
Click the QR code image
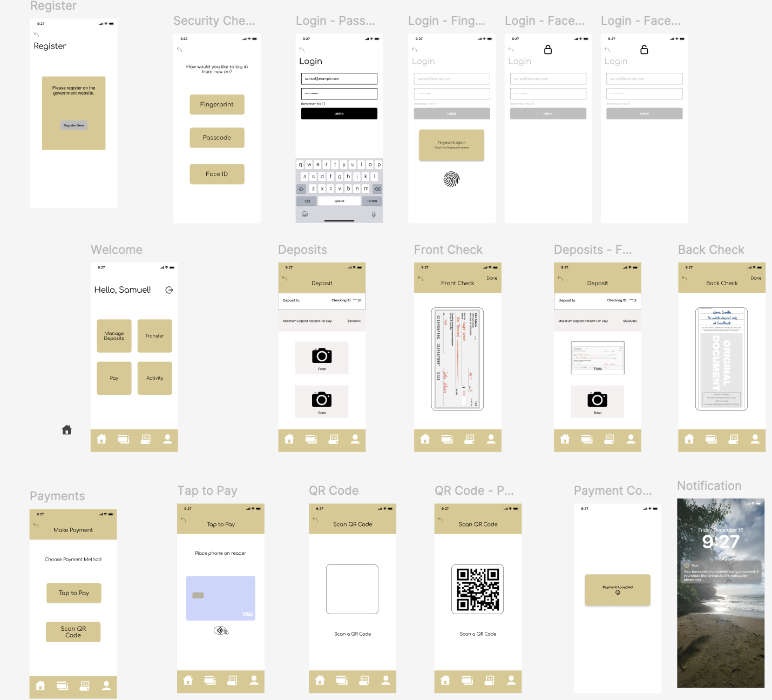(477, 589)
